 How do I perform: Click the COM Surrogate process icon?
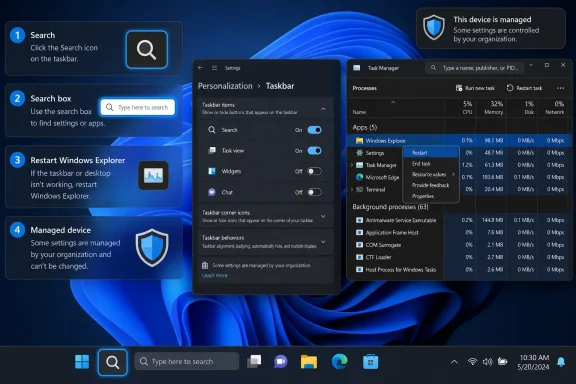click(359, 245)
